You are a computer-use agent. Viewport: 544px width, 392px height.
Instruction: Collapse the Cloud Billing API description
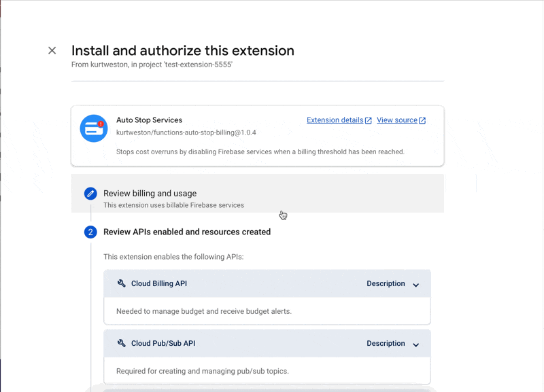(x=415, y=284)
